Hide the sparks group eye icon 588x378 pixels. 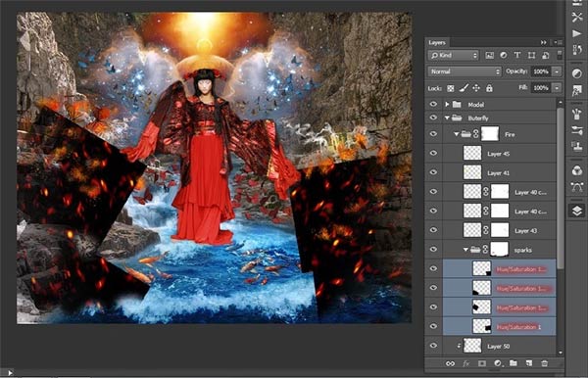433,249
